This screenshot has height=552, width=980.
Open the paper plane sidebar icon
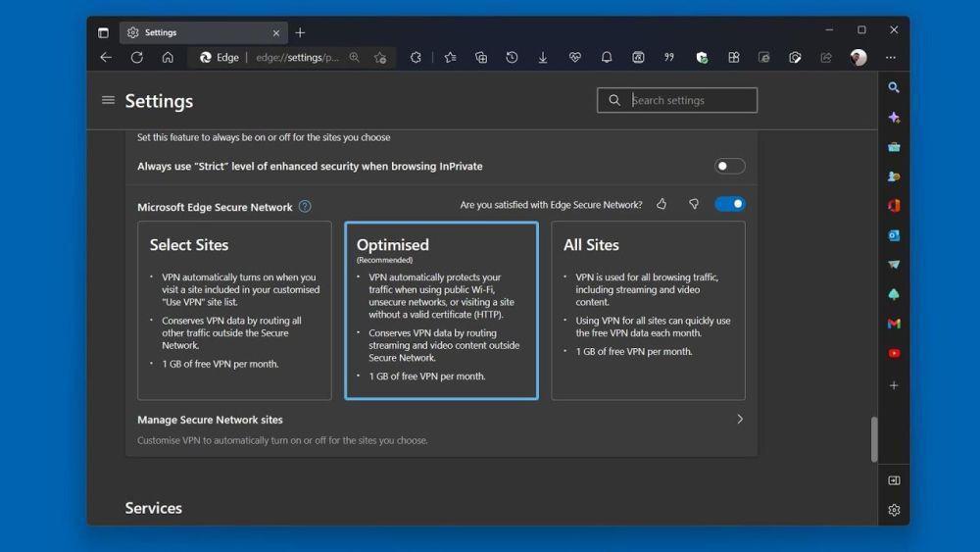(x=894, y=265)
